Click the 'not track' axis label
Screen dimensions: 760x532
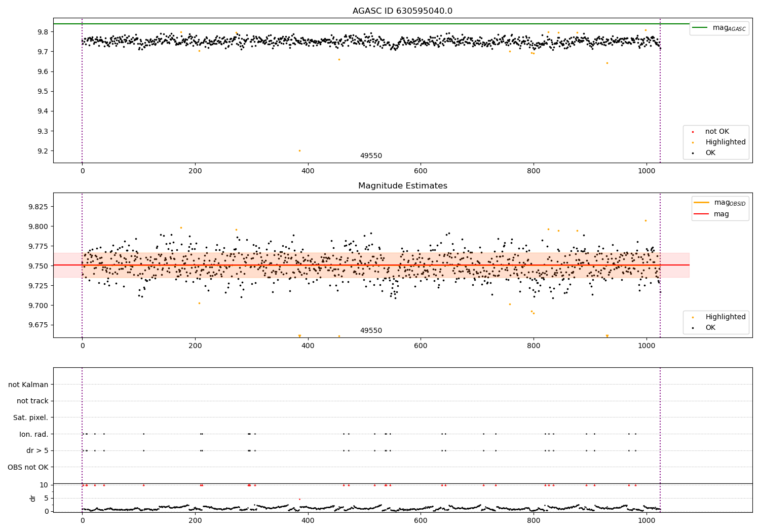pyautogui.click(x=32, y=401)
